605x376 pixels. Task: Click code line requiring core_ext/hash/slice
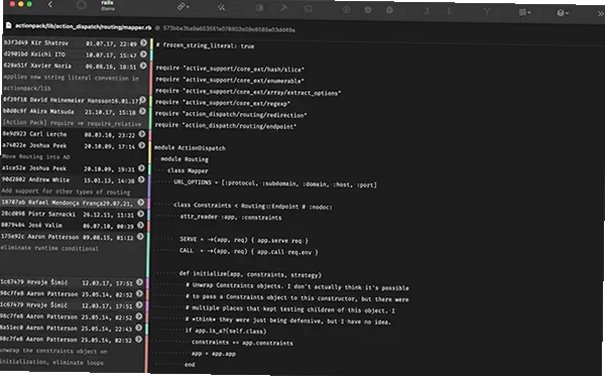230,69
